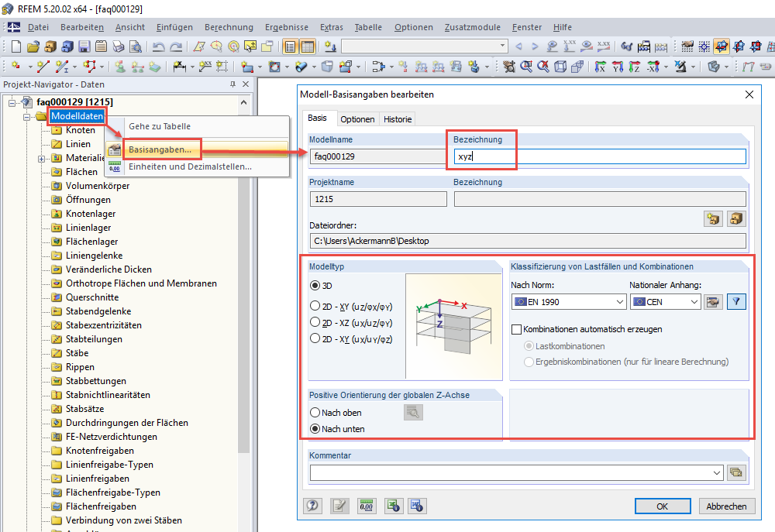View the model in negative X direction
The height and width of the screenshot is (532, 775).
pos(653,66)
